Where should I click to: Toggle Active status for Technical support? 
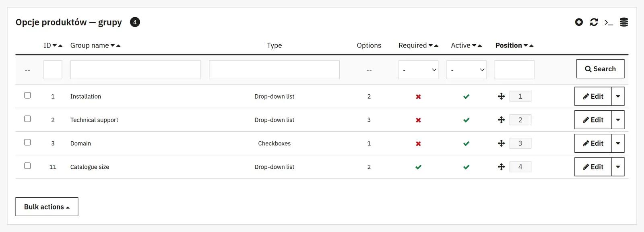[x=466, y=120]
